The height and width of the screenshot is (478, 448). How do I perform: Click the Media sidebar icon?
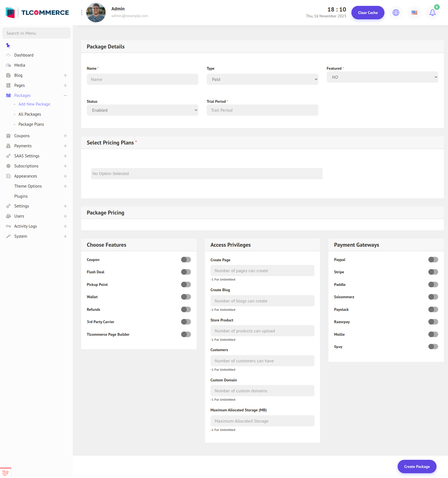[8, 65]
